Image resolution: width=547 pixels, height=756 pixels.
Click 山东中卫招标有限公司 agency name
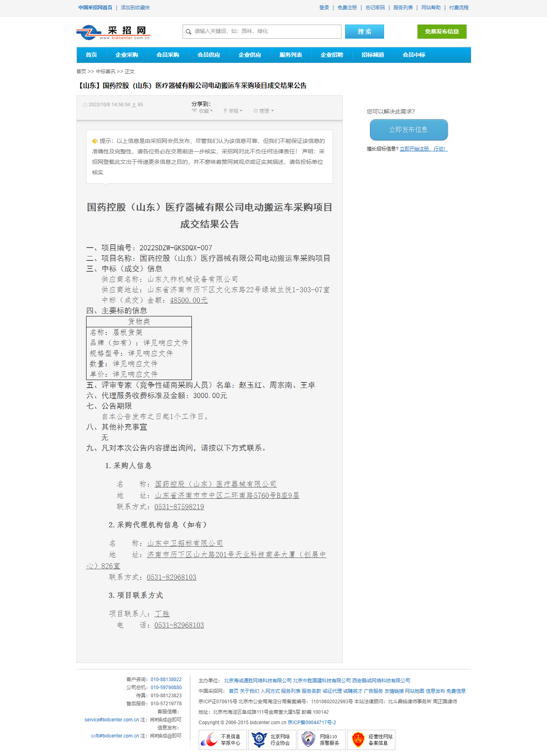(185, 543)
